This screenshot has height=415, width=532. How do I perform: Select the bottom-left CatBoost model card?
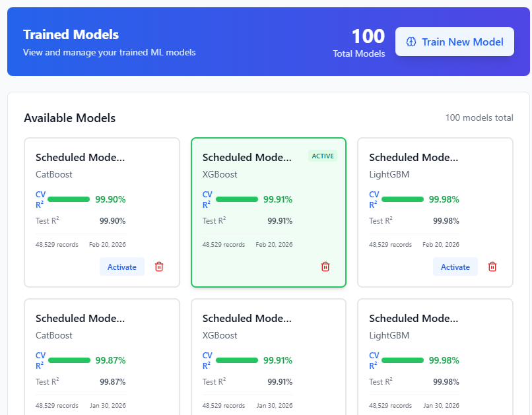(102, 356)
